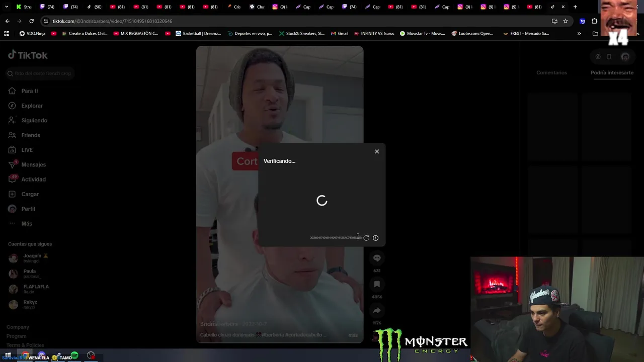
Task: Open followed account FLAFLAFLA
Action: point(29,289)
